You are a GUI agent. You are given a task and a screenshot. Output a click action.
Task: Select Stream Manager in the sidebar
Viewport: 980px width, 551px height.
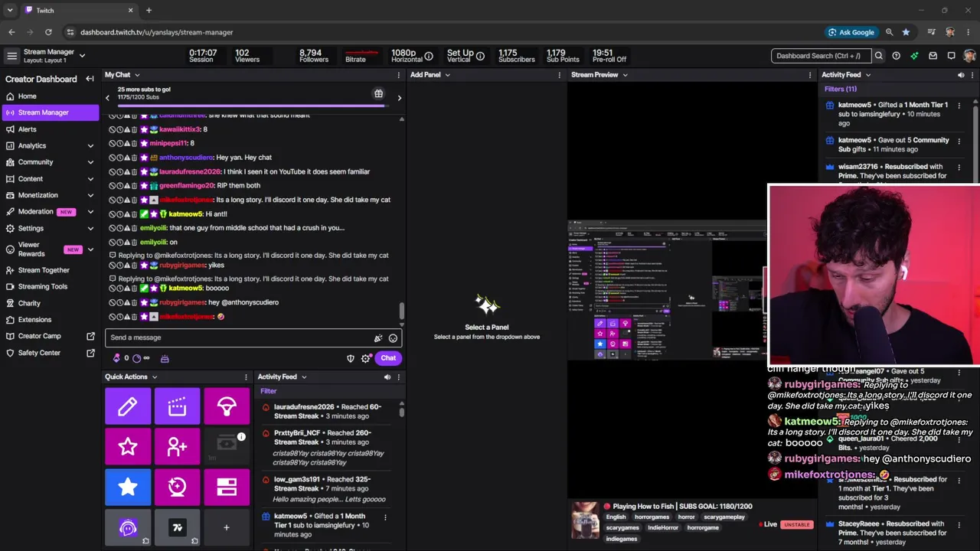tap(50, 112)
